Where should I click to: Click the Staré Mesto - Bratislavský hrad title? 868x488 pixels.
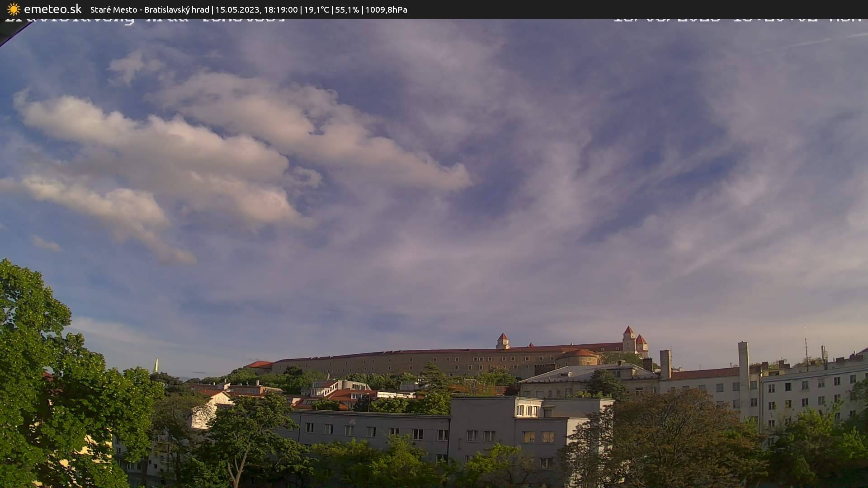coord(150,9)
